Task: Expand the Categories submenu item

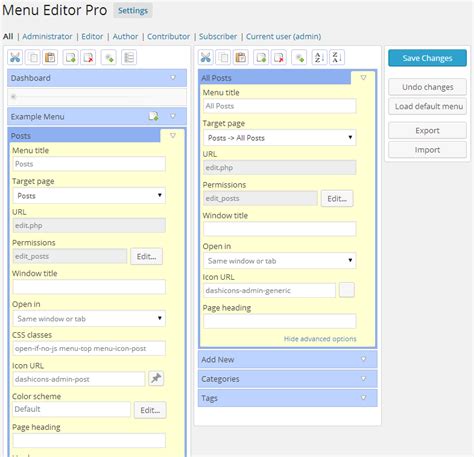Action: (363, 379)
